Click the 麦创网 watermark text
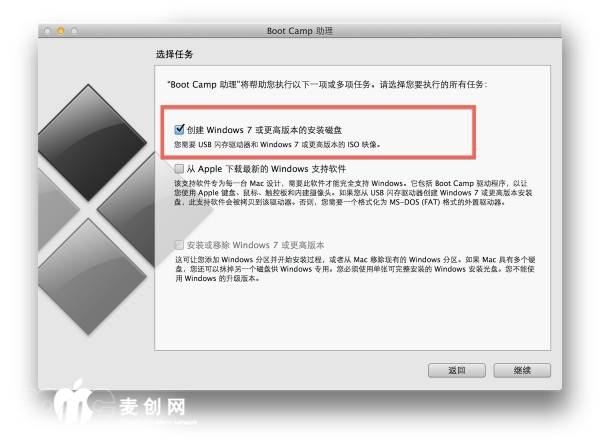 [152, 407]
